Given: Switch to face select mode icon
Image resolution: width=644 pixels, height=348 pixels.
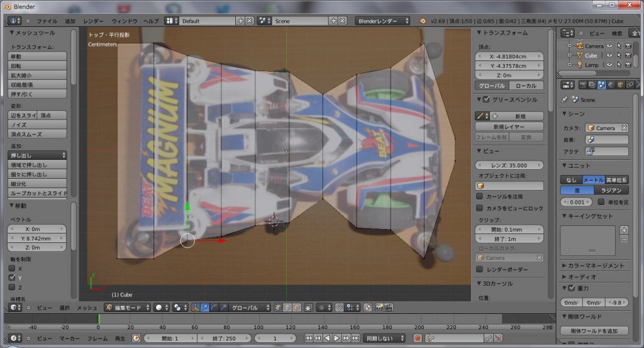Looking at the screenshot, I should 297,307.
